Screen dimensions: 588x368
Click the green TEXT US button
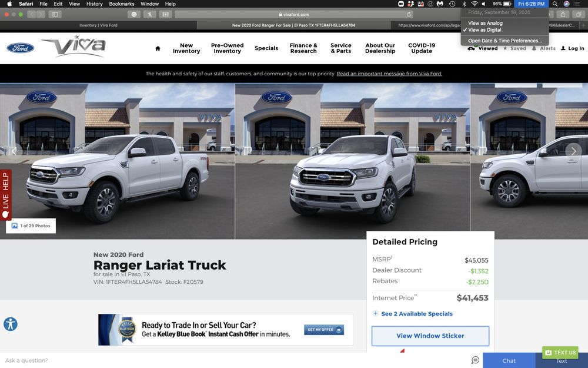(x=560, y=352)
